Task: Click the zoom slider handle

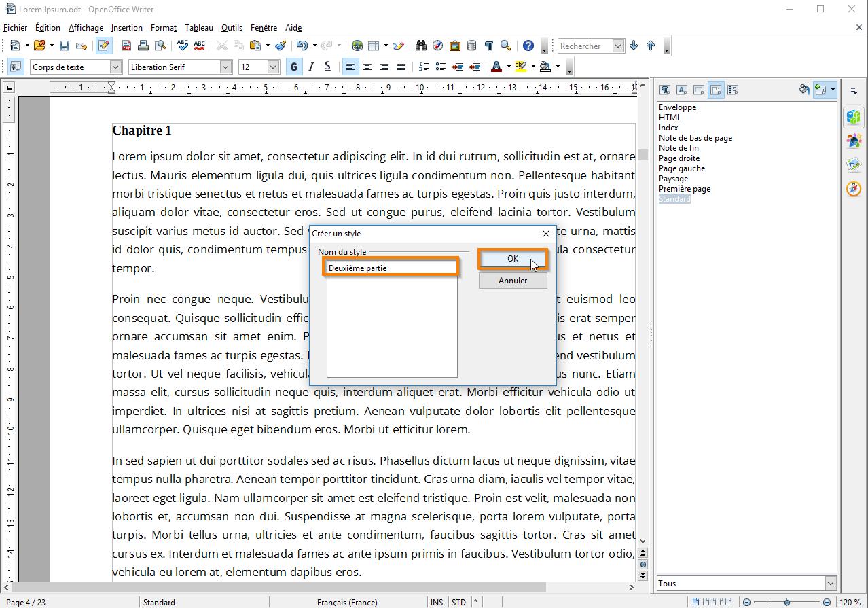Action: point(787,602)
